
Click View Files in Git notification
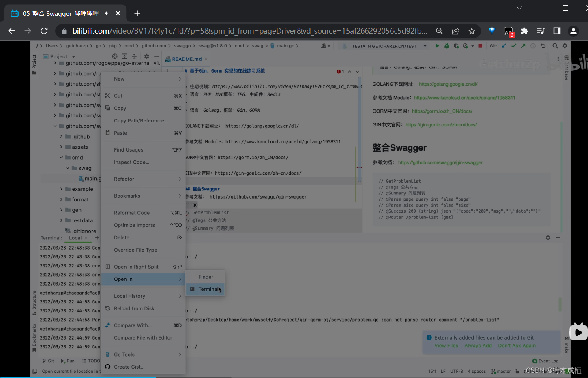pos(446,346)
